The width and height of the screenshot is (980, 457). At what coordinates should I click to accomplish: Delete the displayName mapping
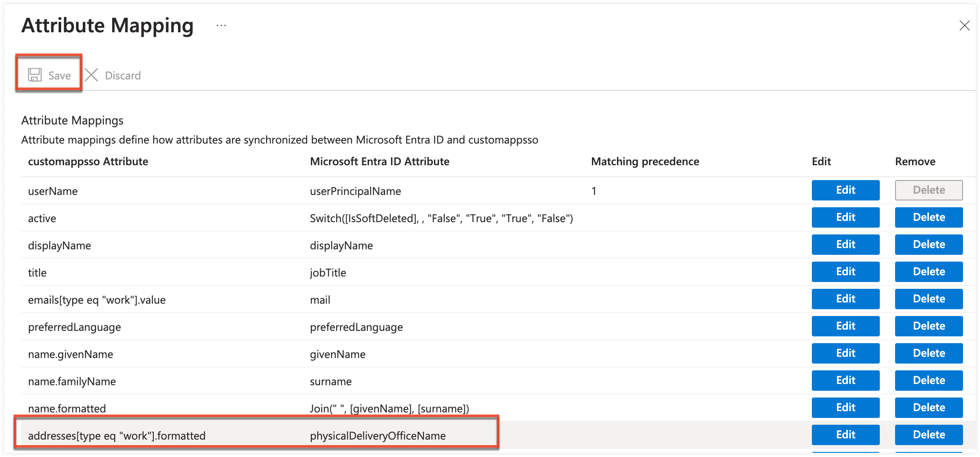point(928,244)
